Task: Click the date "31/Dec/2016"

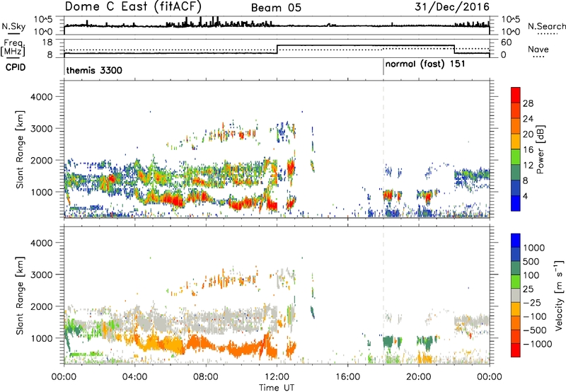Action: pyautogui.click(x=452, y=7)
